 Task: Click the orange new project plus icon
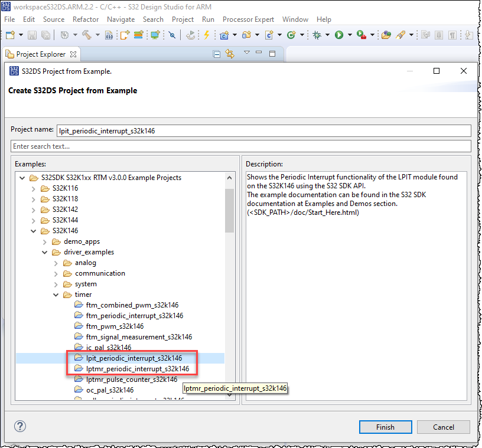(125, 35)
